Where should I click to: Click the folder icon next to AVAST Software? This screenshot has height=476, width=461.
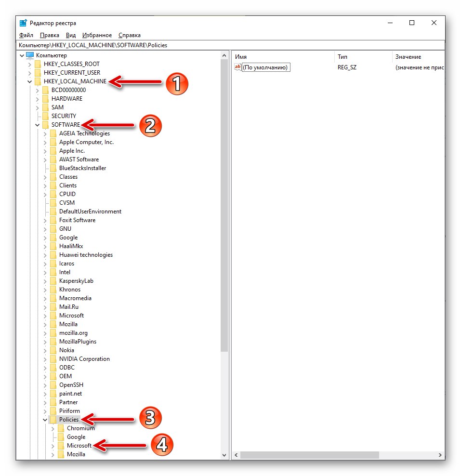pos(53,159)
